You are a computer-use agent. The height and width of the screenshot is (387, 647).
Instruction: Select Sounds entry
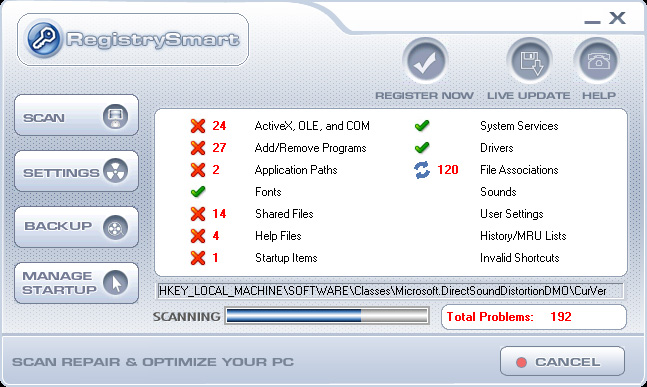tap(498, 192)
